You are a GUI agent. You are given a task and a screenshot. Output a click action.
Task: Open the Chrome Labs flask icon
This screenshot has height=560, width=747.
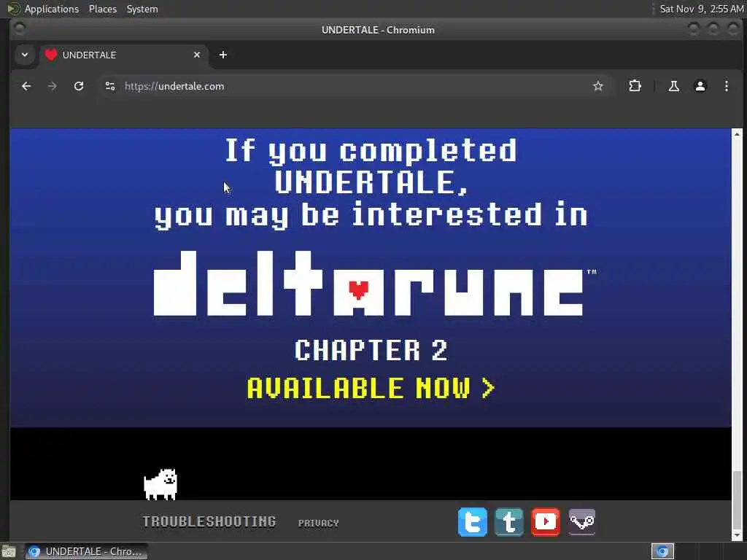pyautogui.click(x=673, y=86)
